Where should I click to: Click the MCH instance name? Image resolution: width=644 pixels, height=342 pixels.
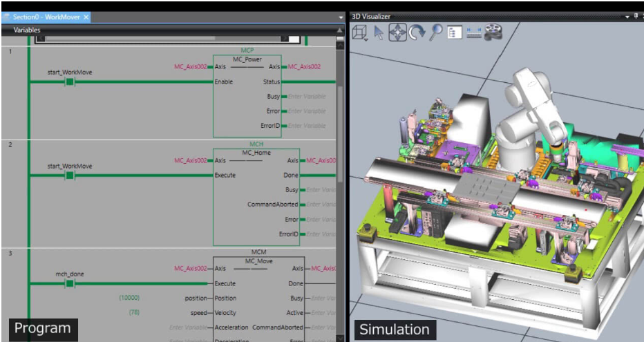pyautogui.click(x=256, y=144)
